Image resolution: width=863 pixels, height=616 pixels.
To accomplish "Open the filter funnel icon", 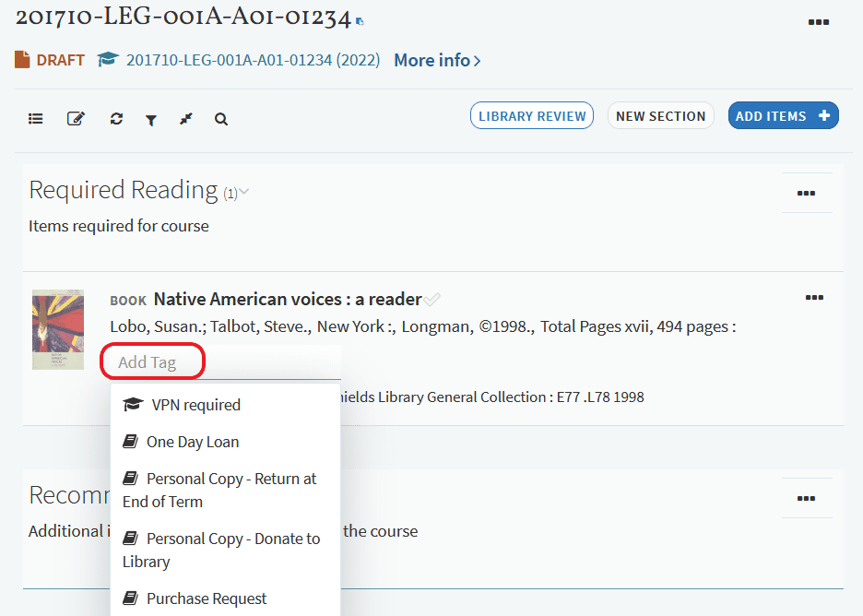I will click(x=151, y=120).
